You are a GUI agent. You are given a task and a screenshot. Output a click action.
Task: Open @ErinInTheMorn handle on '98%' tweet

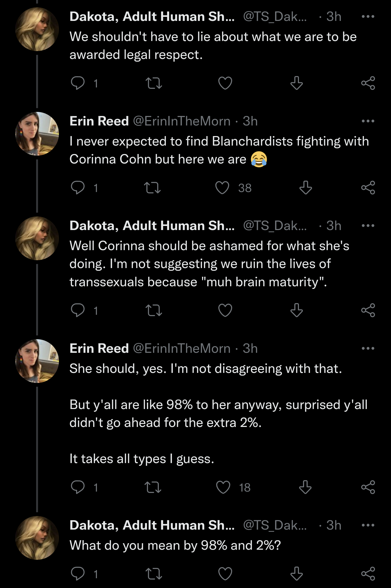pyautogui.click(x=182, y=348)
